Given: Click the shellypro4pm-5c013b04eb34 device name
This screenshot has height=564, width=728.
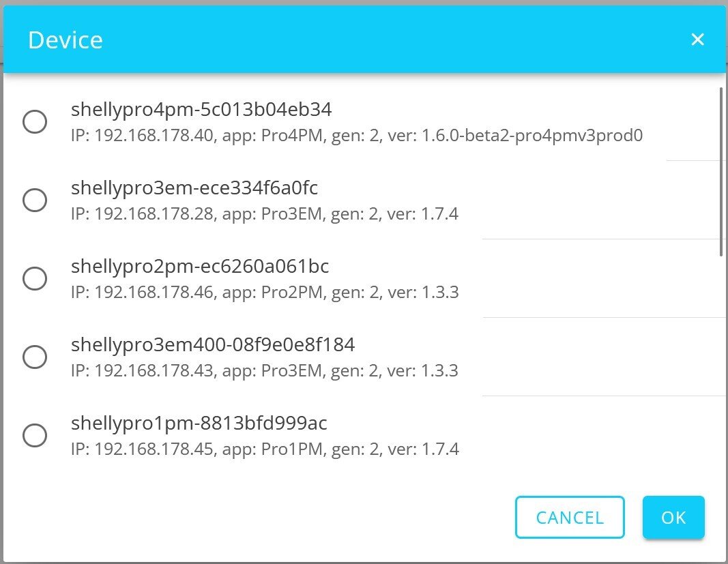Looking at the screenshot, I should pyautogui.click(x=201, y=109).
